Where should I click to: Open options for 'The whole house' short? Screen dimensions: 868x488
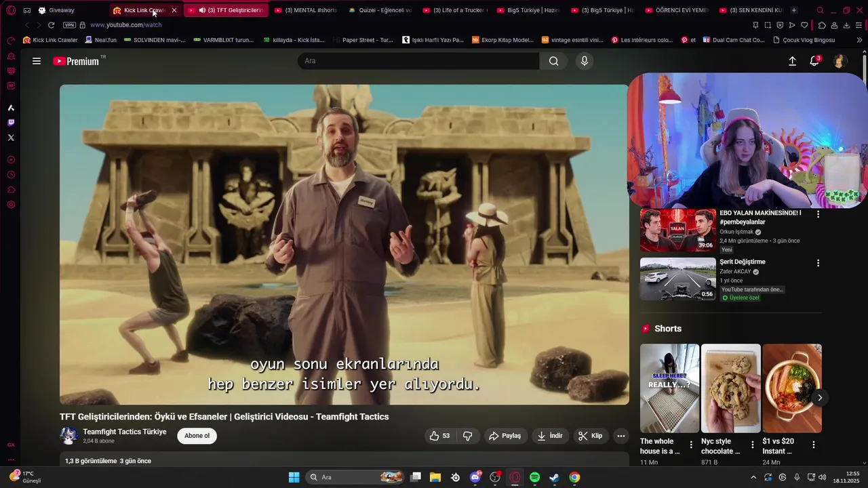click(691, 445)
